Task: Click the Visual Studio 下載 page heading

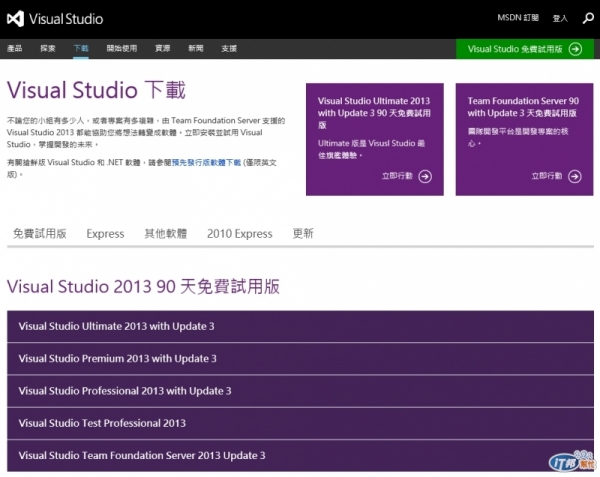Action: (96, 90)
